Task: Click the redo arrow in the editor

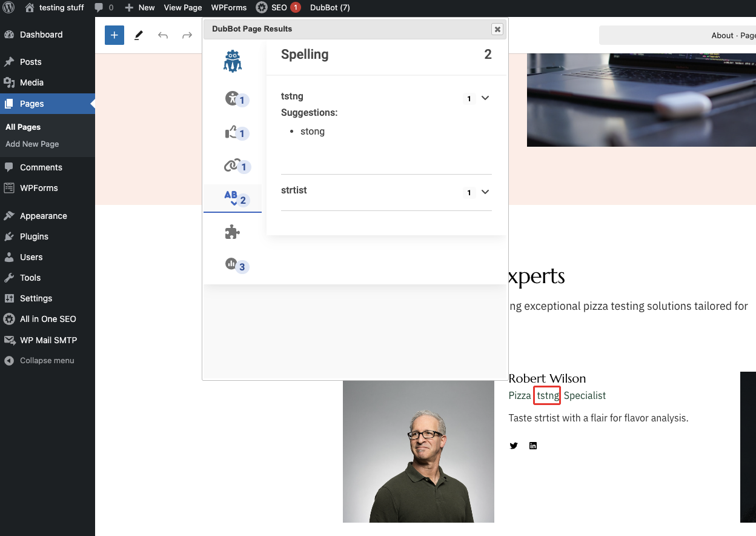Action: [187, 35]
